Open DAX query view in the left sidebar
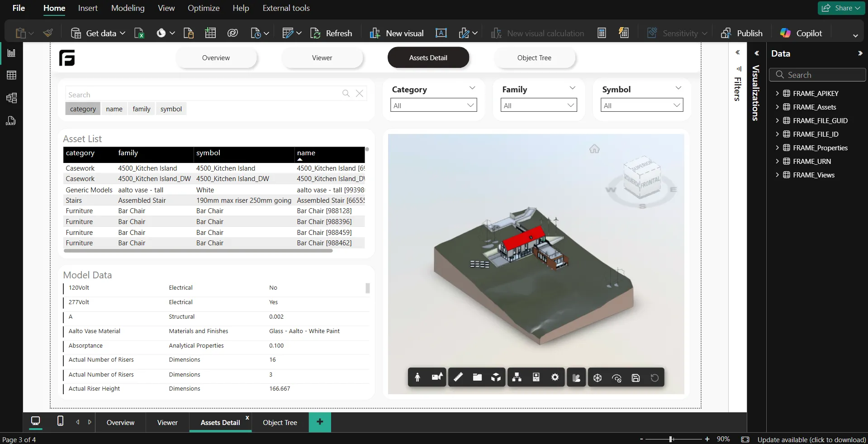 (x=11, y=120)
